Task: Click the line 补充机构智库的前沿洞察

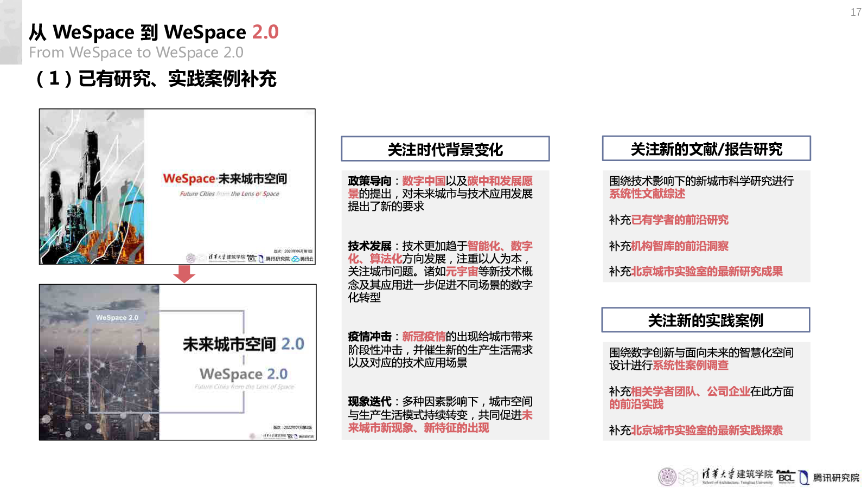Action: click(x=669, y=246)
